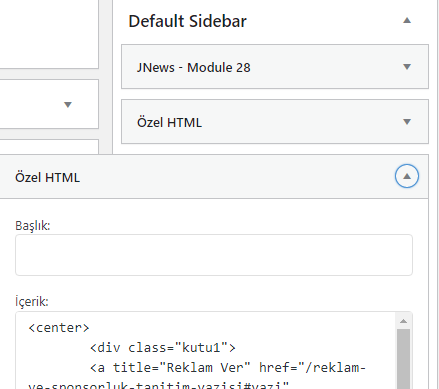Click the open Özel HTML widget title
This screenshot has height=389, width=439.
(x=47, y=178)
